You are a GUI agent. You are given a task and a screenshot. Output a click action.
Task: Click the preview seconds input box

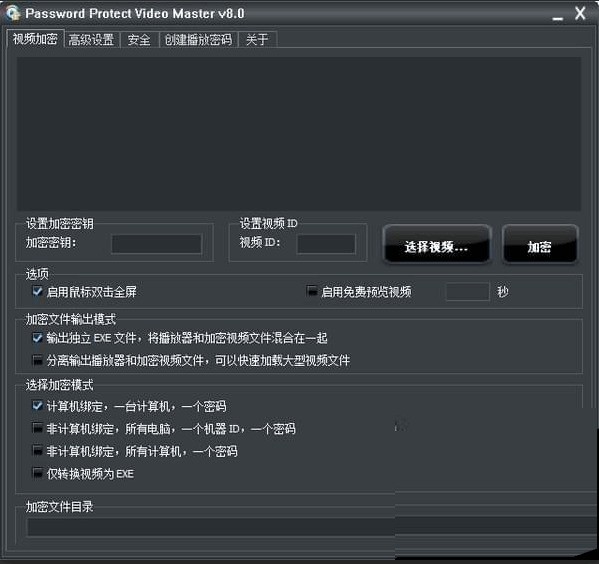[x=468, y=292]
